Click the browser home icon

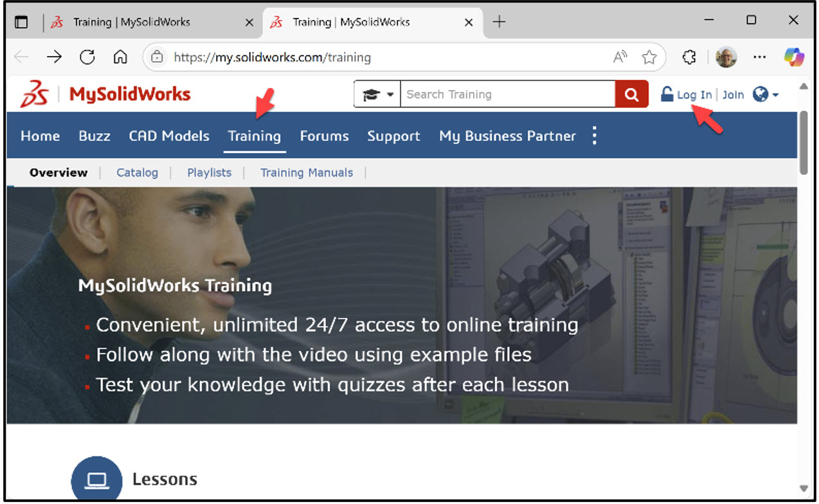(x=120, y=57)
